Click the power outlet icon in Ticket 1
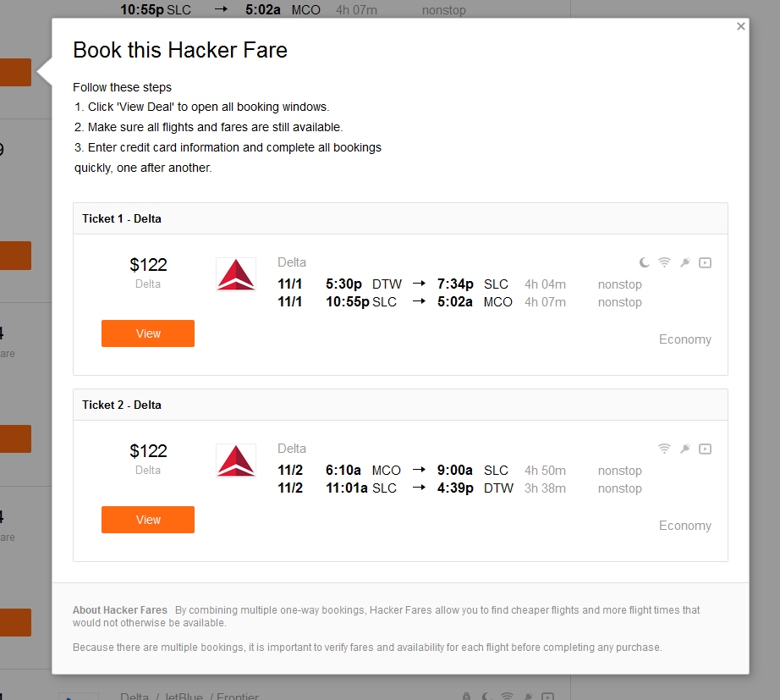 coord(685,262)
